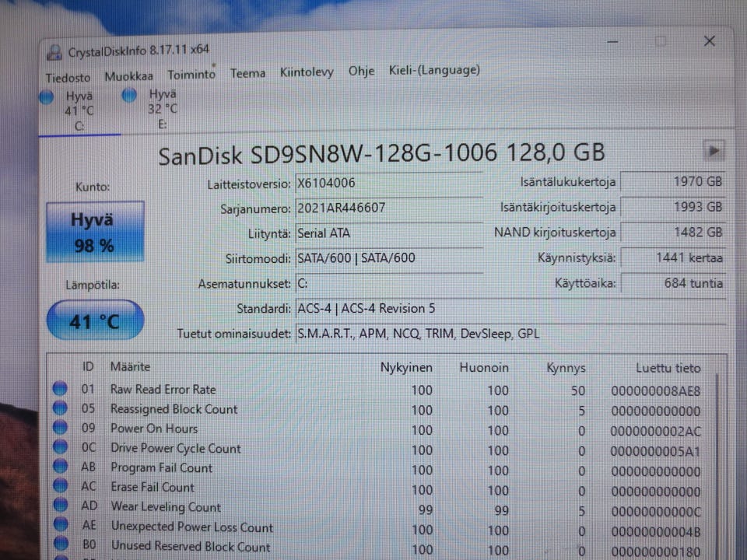Click the Liityntä field Serial ATA

pos(389,233)
